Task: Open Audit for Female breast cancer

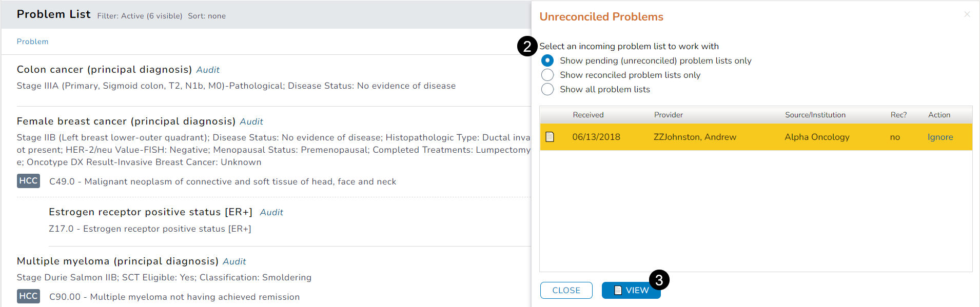Action: click(x=251, y=121)
